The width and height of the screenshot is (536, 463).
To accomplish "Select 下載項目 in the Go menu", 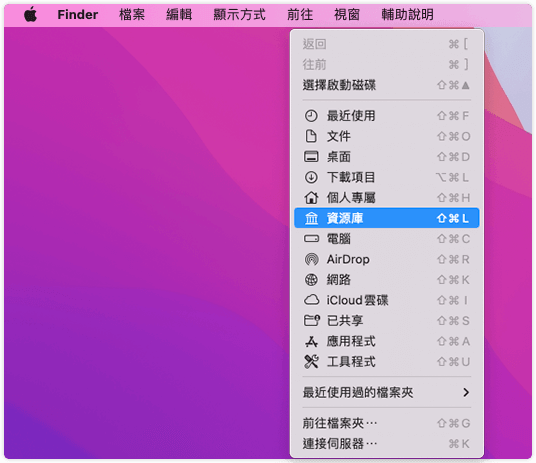I will 387,177.
